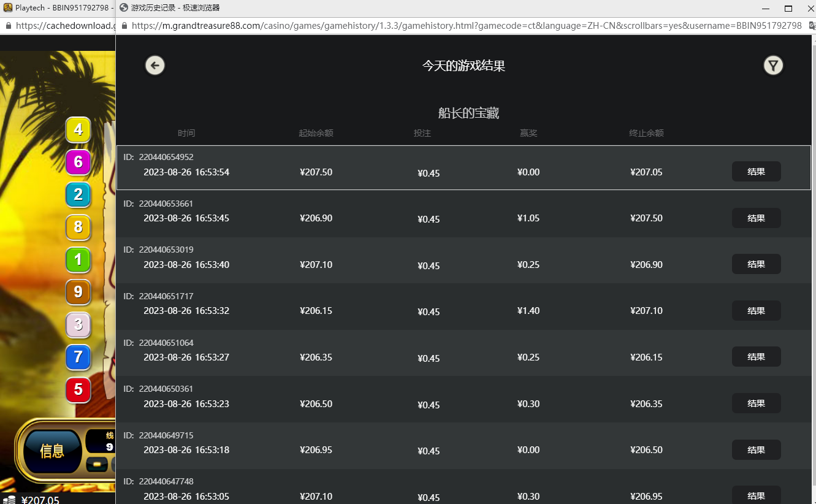View 结果 for game ID 220440650361
Image resolution: width=816 pixels, height=504 pixels.
pyautogui.click(x=756, y=403)
